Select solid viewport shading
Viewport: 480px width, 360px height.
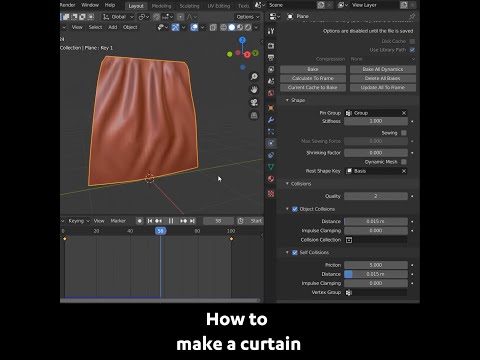click(232, 27)
